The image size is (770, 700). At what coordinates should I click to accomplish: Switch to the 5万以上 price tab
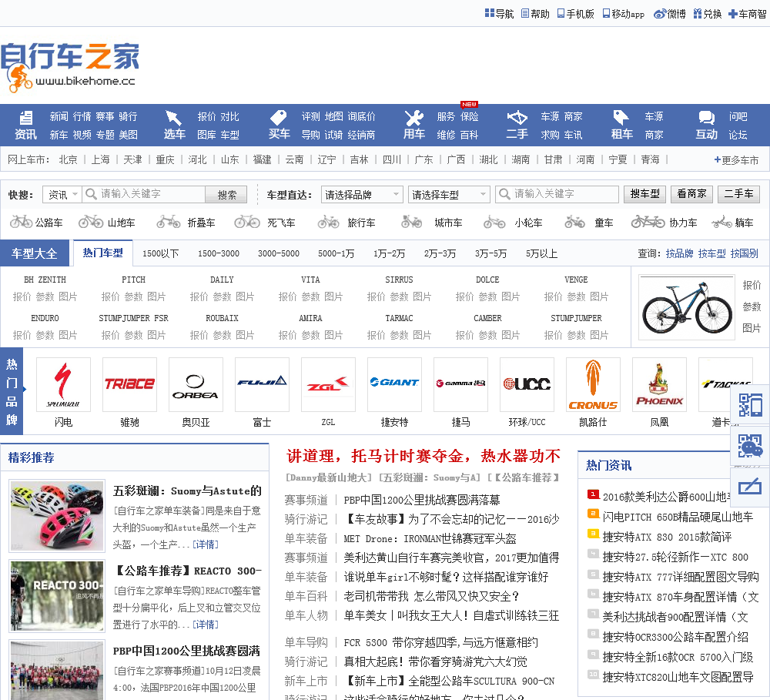541,253
